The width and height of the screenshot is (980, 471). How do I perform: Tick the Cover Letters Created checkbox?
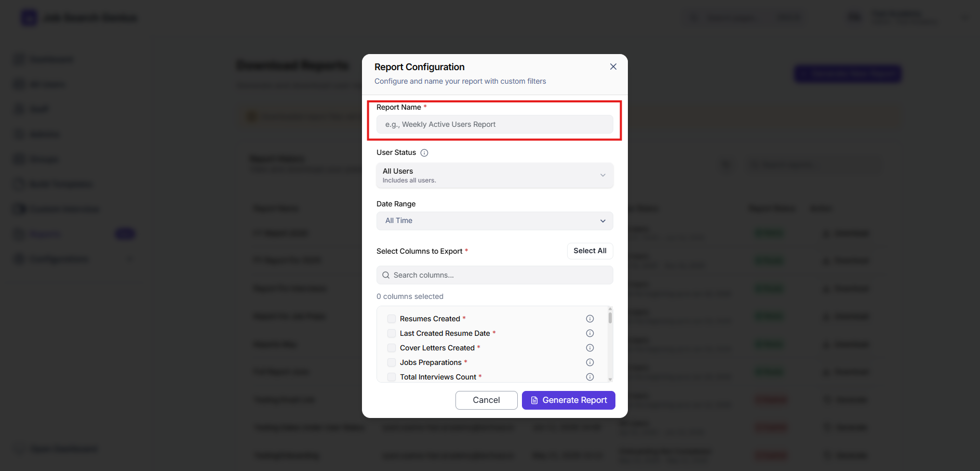392,348
